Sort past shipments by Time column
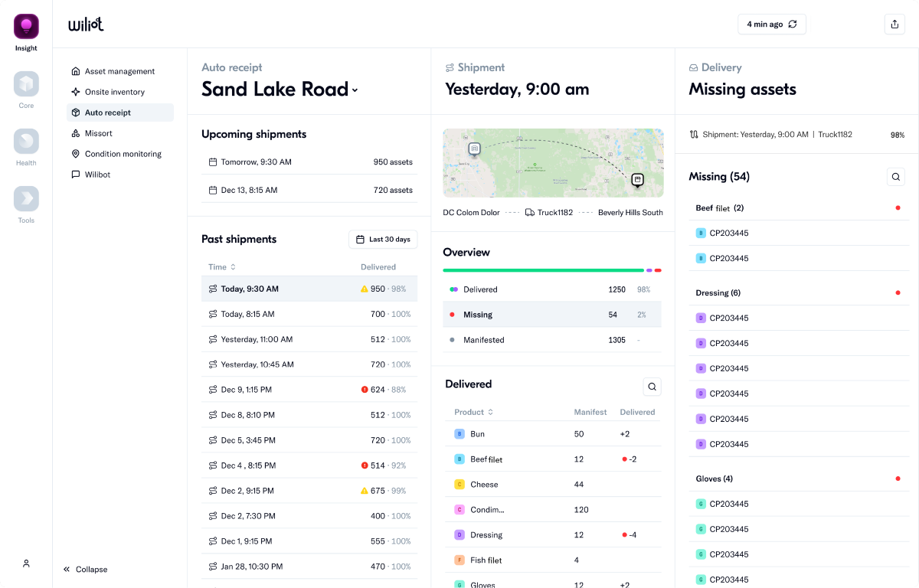 (222, 267)
